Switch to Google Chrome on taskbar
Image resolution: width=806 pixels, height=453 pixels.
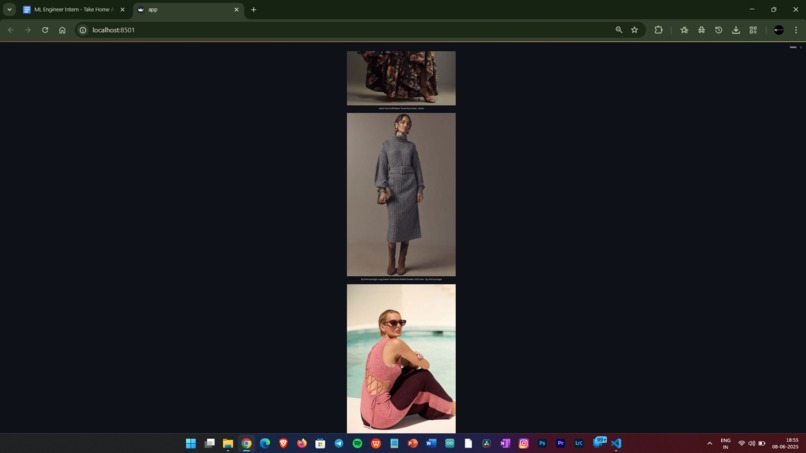(246, 443)
